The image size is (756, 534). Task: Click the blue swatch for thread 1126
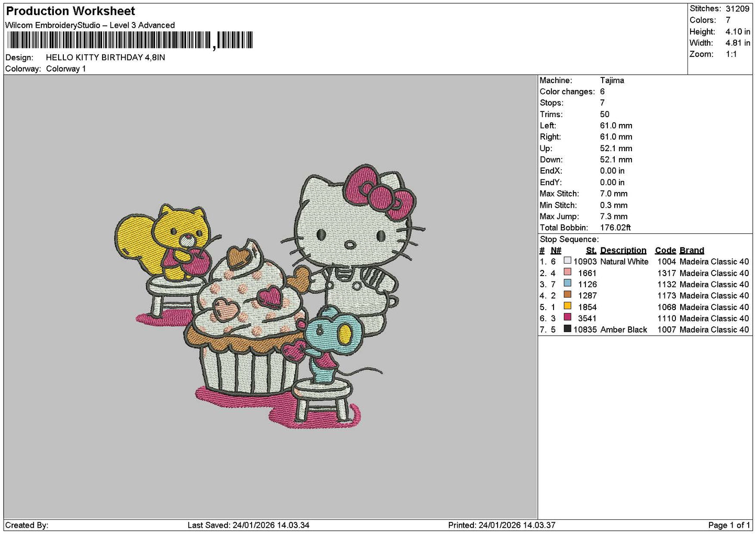pos(567,283)
